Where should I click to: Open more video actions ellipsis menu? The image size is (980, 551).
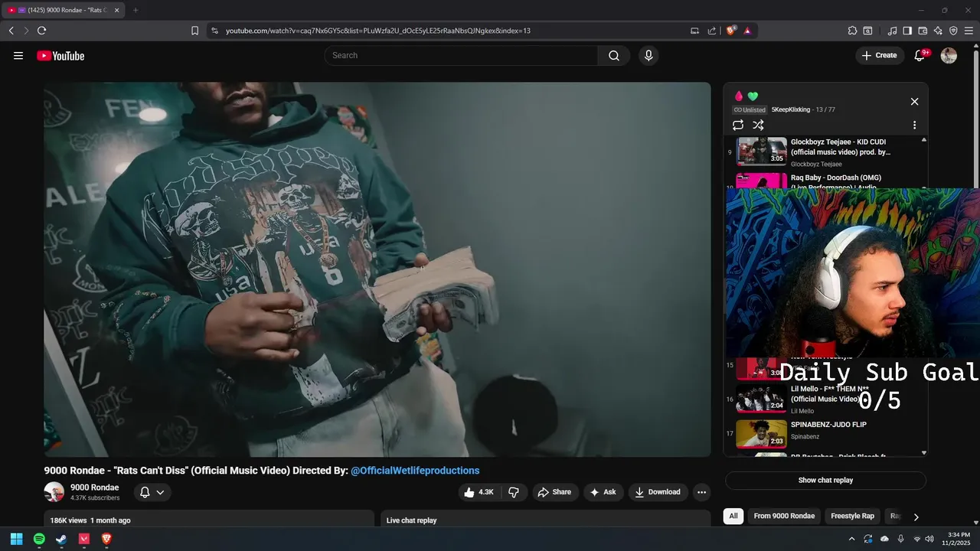coord(701,492)
